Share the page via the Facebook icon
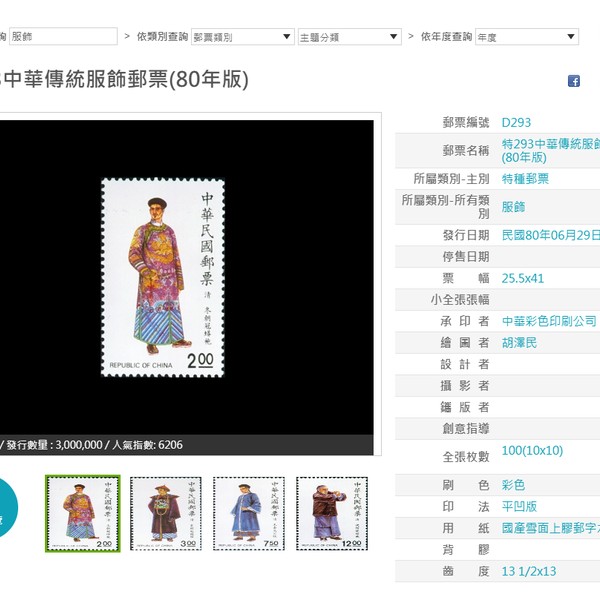Image resolution: width=600 pixels, height=600 pixels. pos(574,81)
